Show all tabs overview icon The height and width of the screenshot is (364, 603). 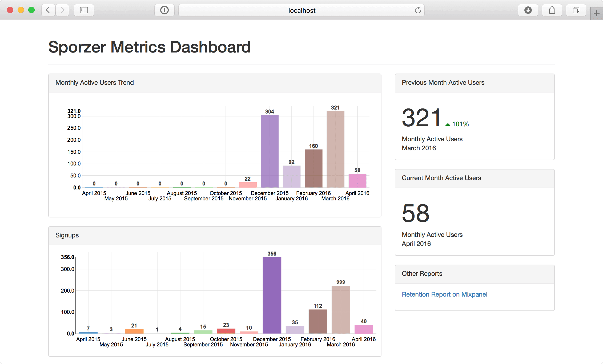tap(576, 10)
